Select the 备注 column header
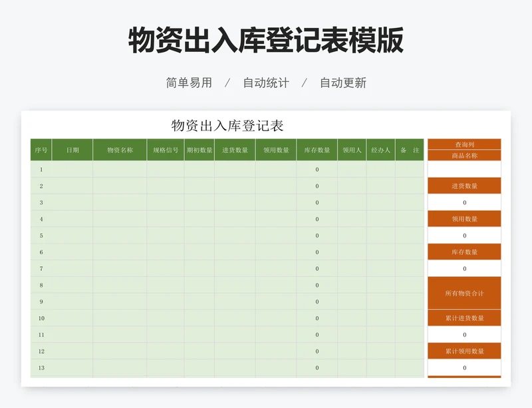532x408 pixels. click(x=409, y=150)
